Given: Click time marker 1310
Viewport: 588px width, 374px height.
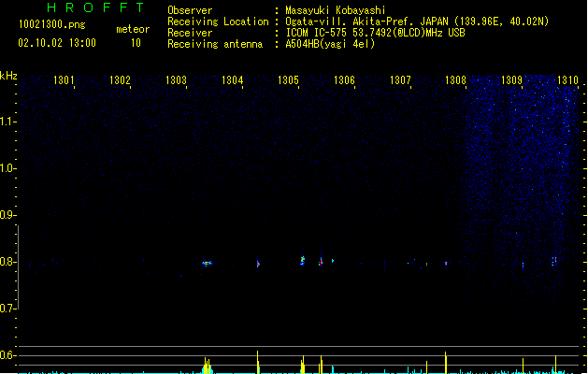Looking at the screenshot, I should click(567, 80).
